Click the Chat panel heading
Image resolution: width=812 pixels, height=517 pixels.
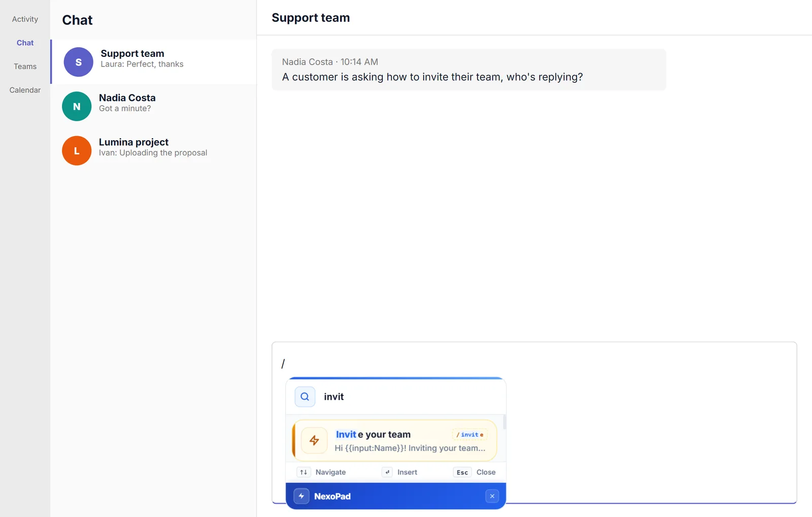pyautogui.click(x=77, y=20)
